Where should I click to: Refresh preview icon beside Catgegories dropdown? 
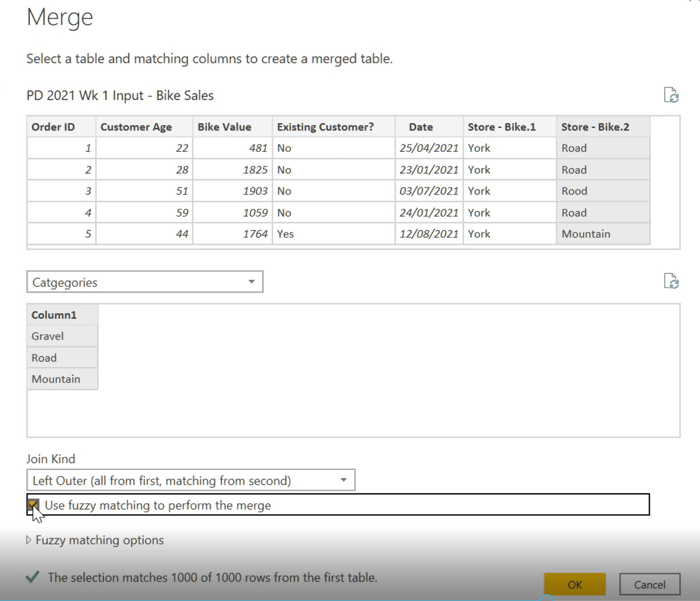tap(671, 281)
